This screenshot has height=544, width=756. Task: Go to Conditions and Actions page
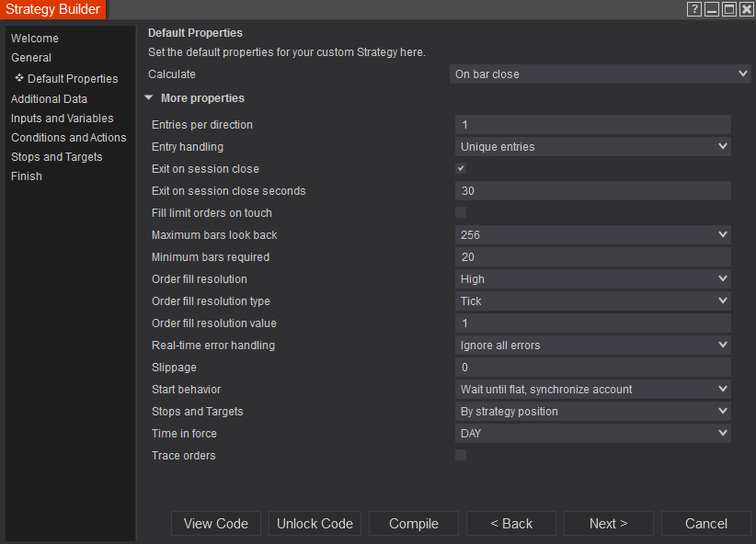[x=69, y=138]
